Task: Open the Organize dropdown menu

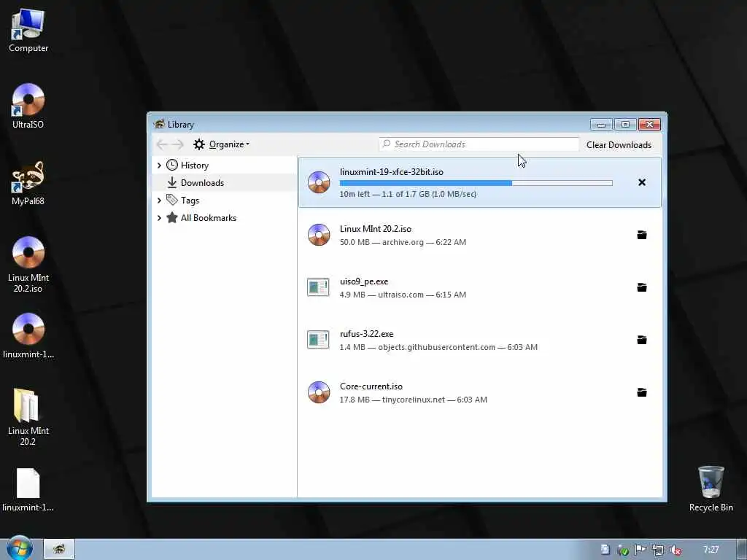Action: (222, 144)
